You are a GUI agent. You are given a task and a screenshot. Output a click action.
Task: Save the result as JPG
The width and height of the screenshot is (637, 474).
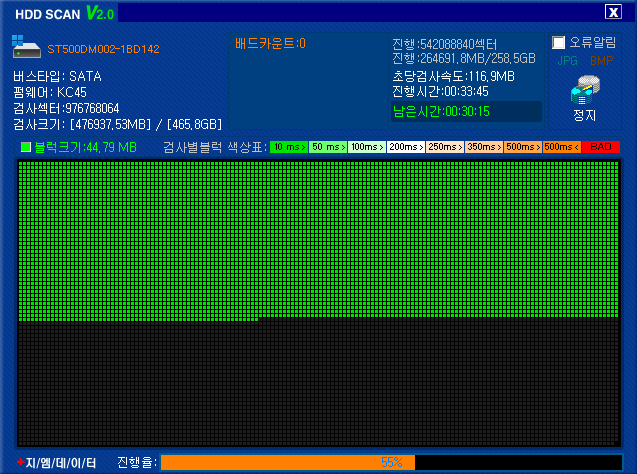pos(568,61)
